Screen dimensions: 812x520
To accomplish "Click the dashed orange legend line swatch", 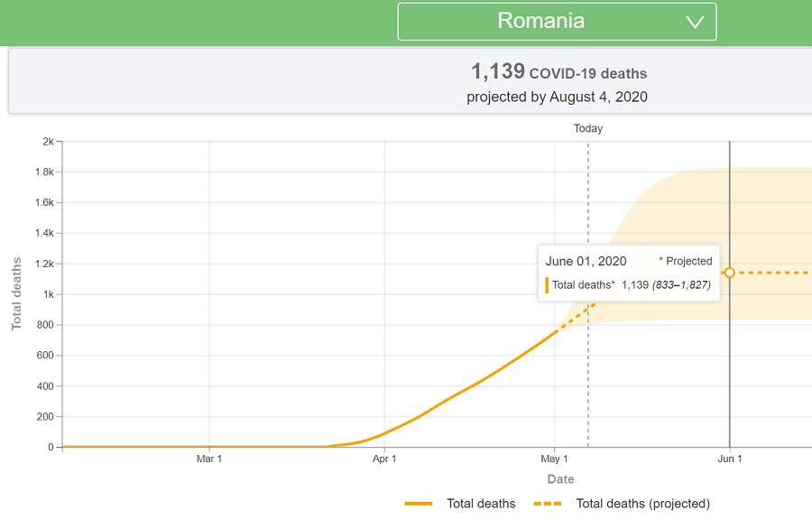I will [x=549, y=504].
